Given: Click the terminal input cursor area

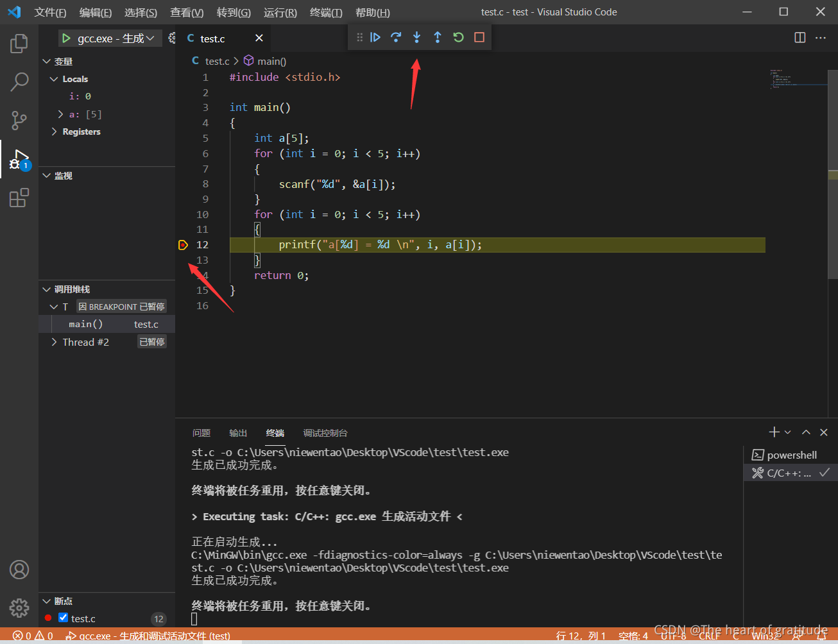Looking at the screenshot, I should (194, 619).
